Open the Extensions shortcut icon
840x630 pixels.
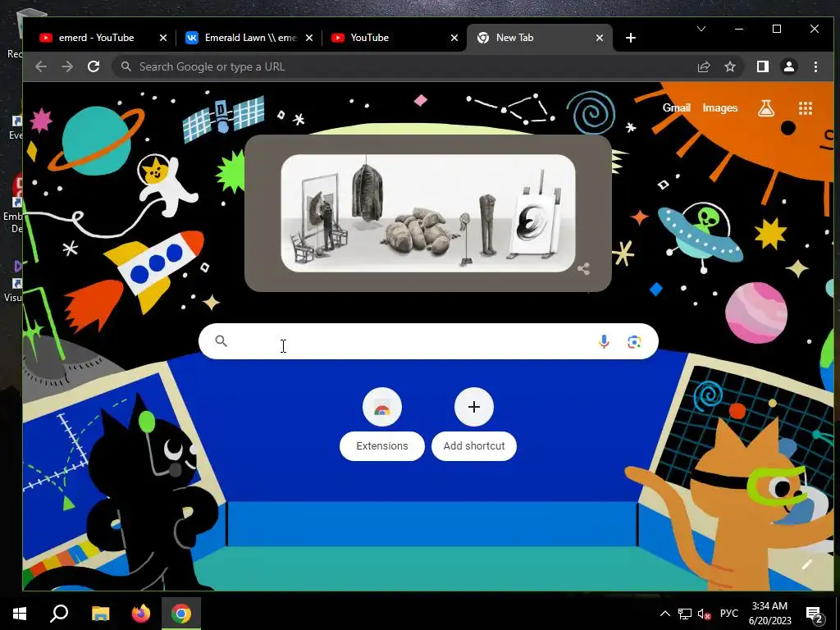[x=382, y=407]
